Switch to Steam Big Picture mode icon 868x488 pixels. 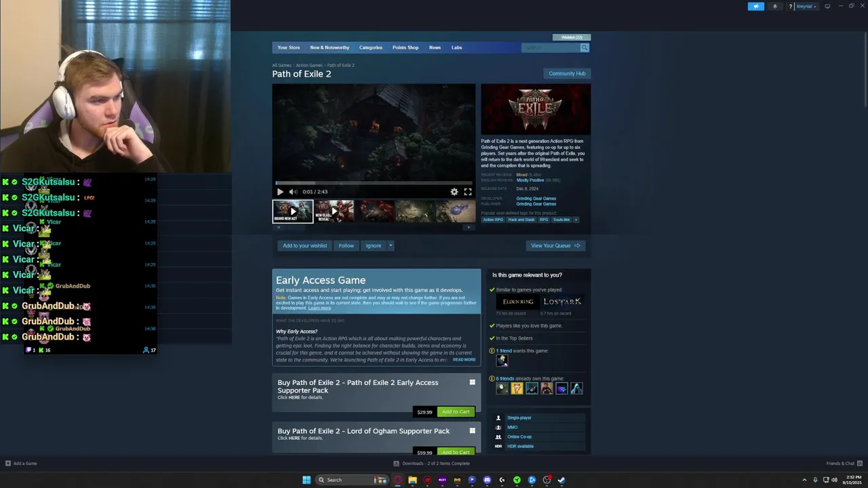[827, 6]
